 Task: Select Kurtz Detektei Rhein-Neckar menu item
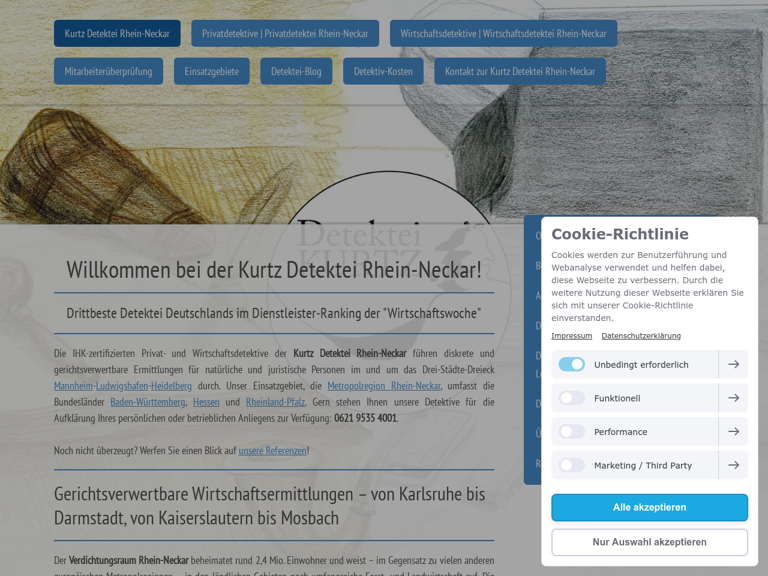[117, 34]
